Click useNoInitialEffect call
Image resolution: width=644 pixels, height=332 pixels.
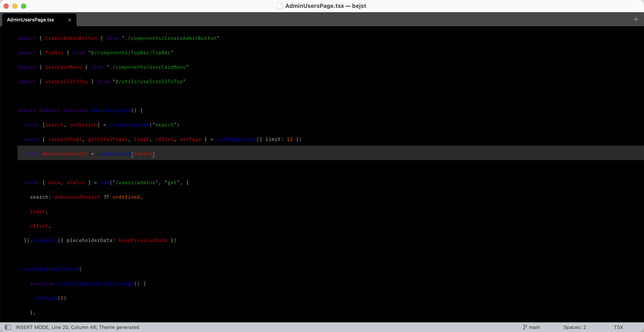(51, 269)
